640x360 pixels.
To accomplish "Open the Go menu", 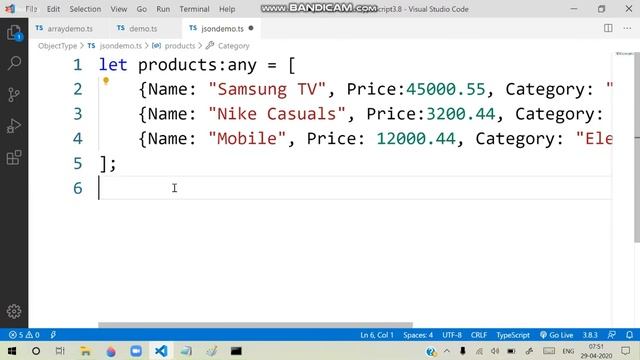I will 142,9.
